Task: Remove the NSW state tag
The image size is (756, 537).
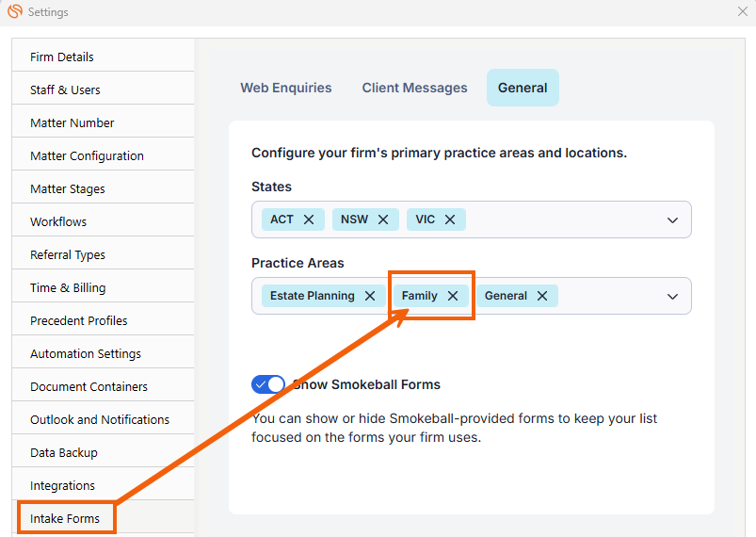Action: tap(383, 220)
